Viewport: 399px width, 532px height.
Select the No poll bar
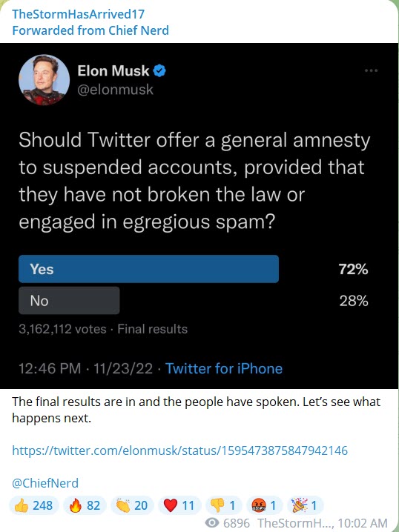pyautogui.click(x=69, y=301)
